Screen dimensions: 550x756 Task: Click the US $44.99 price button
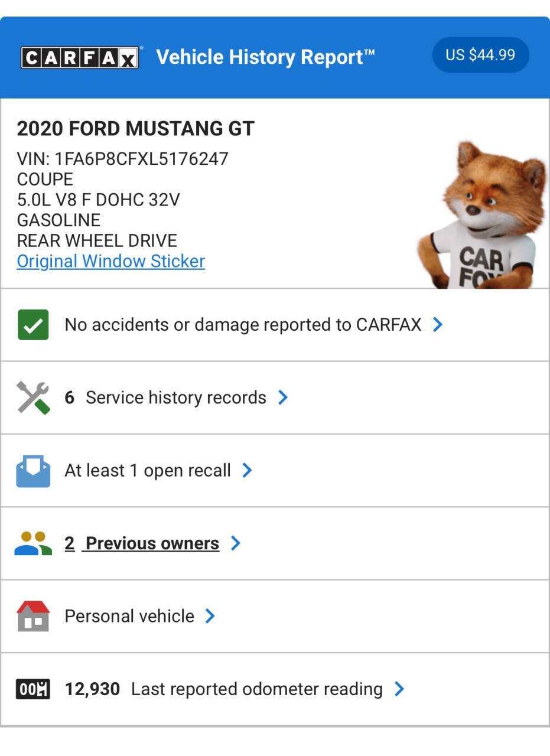click(481, 54)
